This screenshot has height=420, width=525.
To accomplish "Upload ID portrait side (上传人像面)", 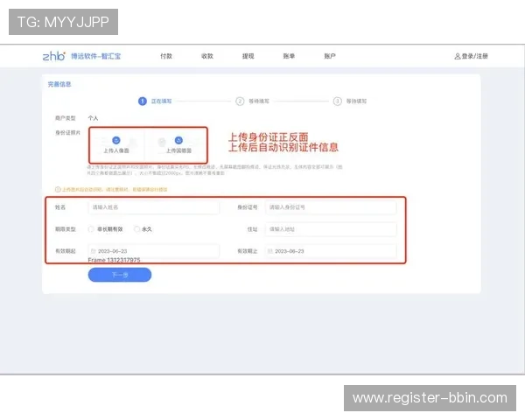I will click(x=116, y=144).
